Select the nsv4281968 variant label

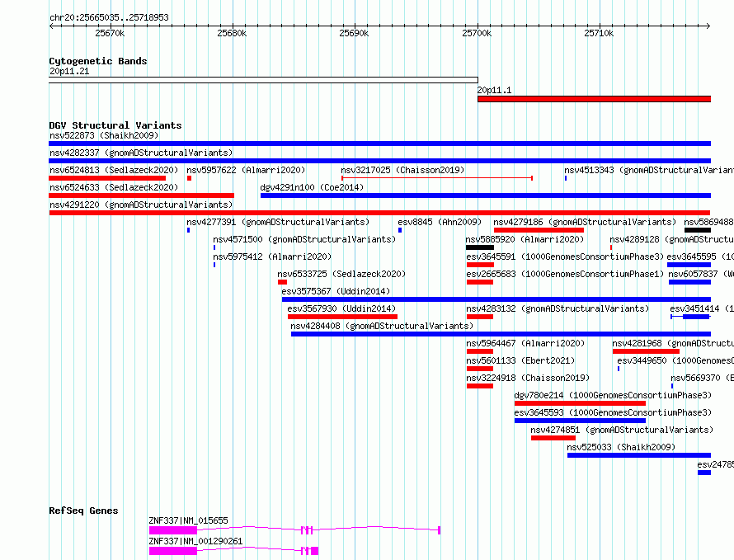click(x=673, y=343)
